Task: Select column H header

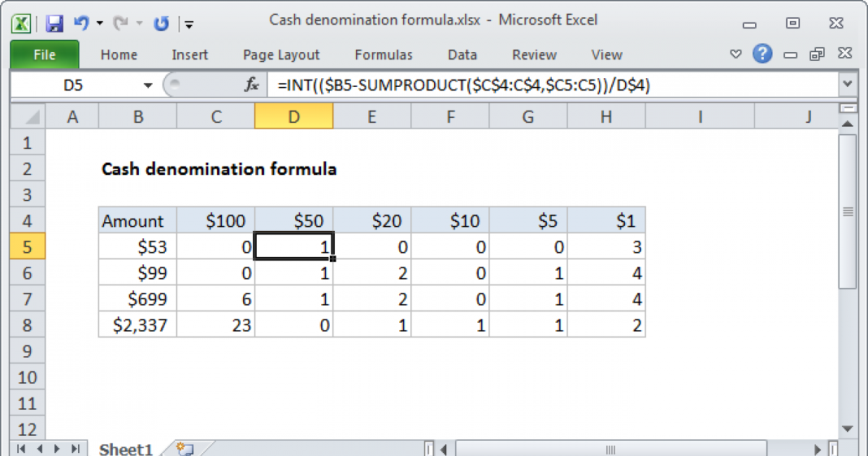Action: 606,117
